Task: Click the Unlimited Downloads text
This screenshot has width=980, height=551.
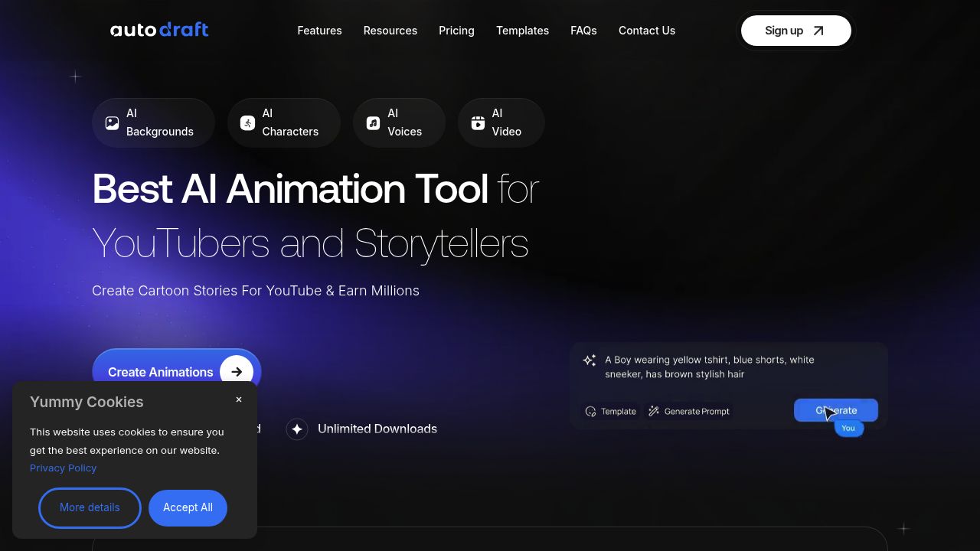Action: click(377, 429)
